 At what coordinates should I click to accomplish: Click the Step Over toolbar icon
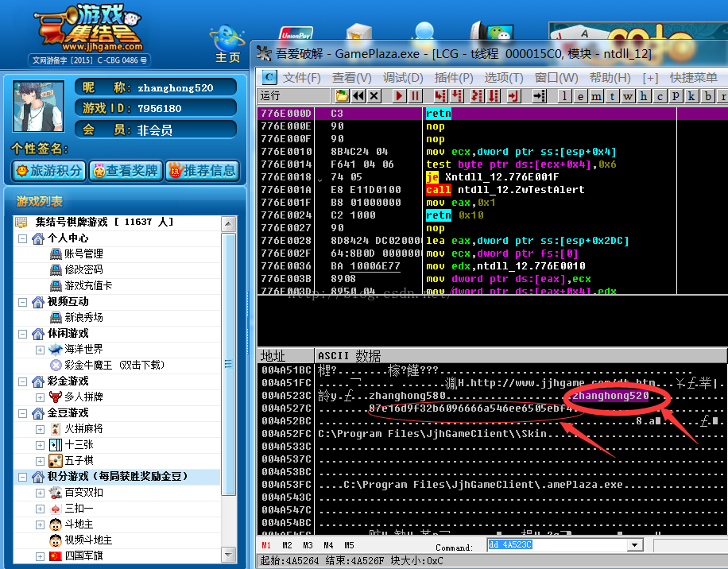point(457,96)
